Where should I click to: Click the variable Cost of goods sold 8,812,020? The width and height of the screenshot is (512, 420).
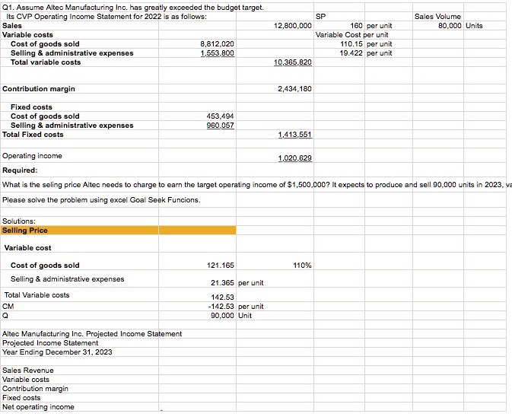pyautogui.click(x=198, y=44)
